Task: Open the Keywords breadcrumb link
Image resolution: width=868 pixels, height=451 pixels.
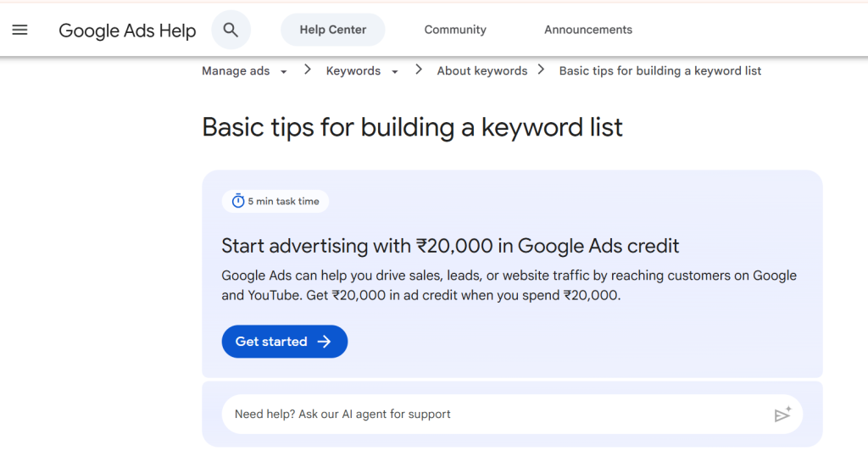Action: click(353, 71)
